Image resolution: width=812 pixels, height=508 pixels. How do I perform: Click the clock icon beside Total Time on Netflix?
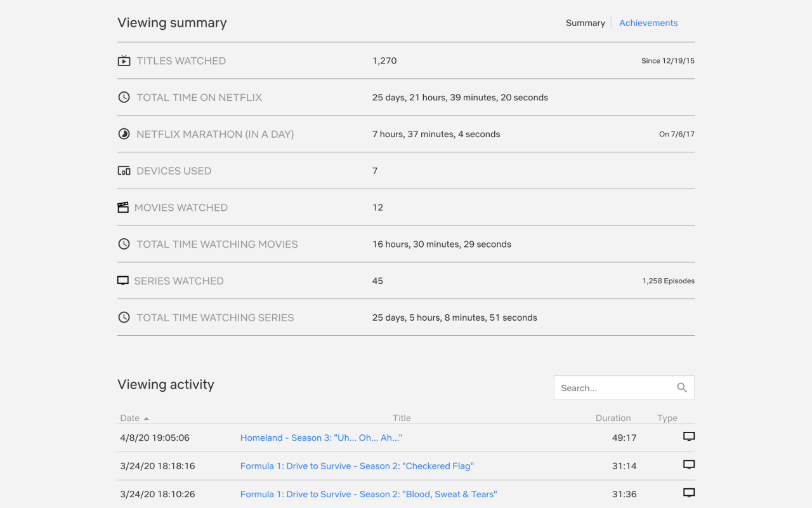(124, 97)
